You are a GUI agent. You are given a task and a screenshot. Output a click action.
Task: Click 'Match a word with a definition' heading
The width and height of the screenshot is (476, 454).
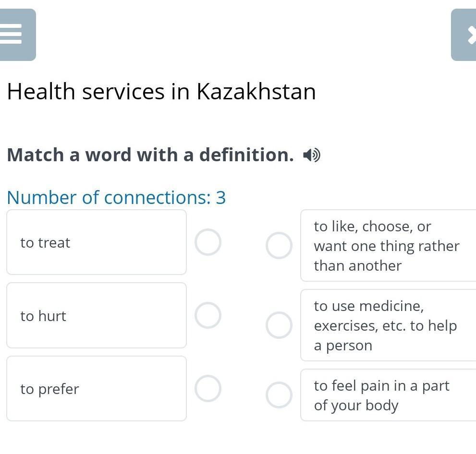(150, 155)
